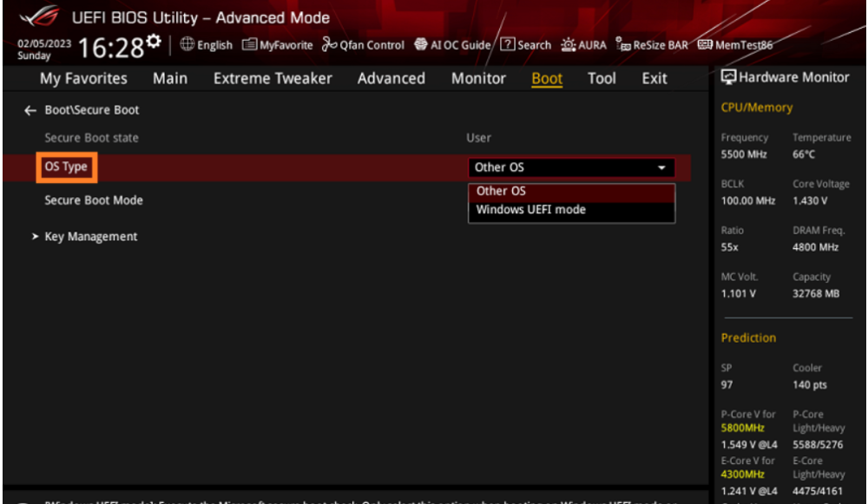Expand the Key Management submenu
This screenshot has width=868, height=504.
coord(91,237)
